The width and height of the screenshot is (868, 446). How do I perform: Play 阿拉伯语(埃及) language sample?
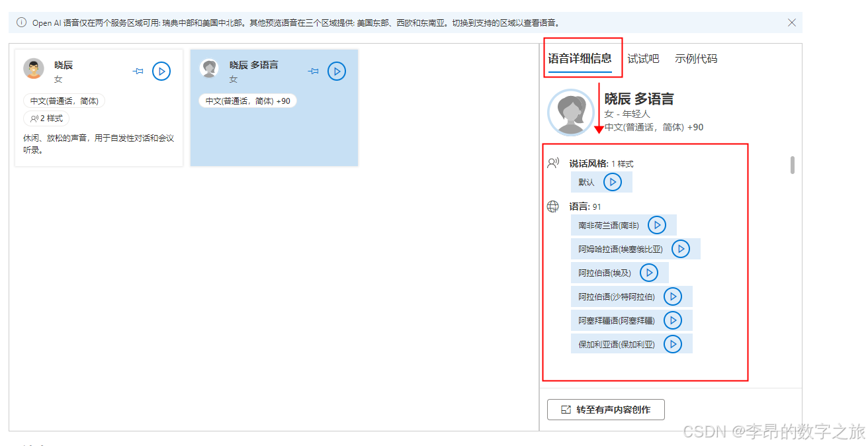coord(649,273)
